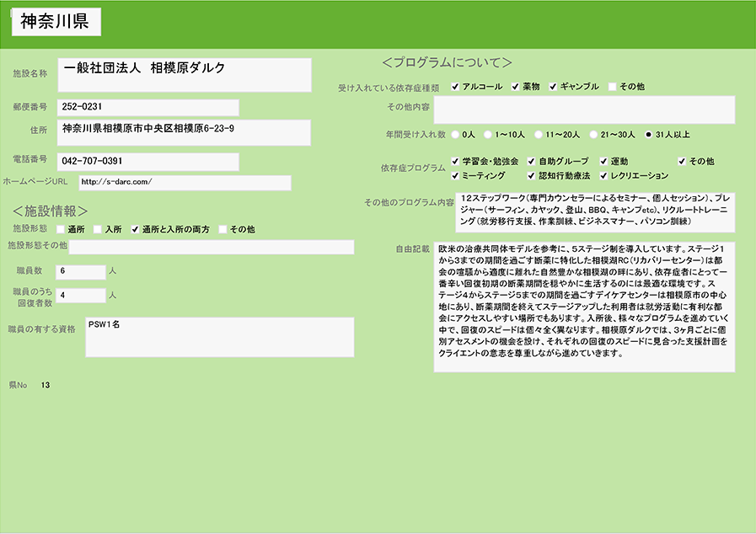Viewport: 756px width, 534px height.
Task: Toggle the レクリエーション program checkbox
Action: coord(603,176)
